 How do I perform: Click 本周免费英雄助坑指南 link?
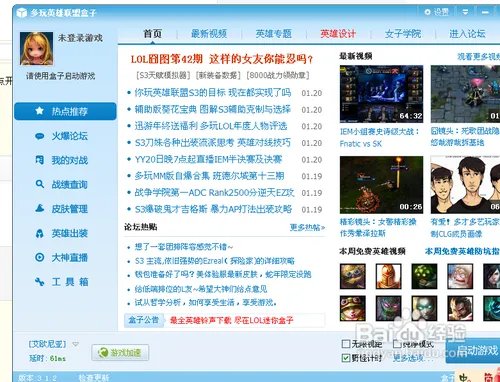(x=462, y=251)
